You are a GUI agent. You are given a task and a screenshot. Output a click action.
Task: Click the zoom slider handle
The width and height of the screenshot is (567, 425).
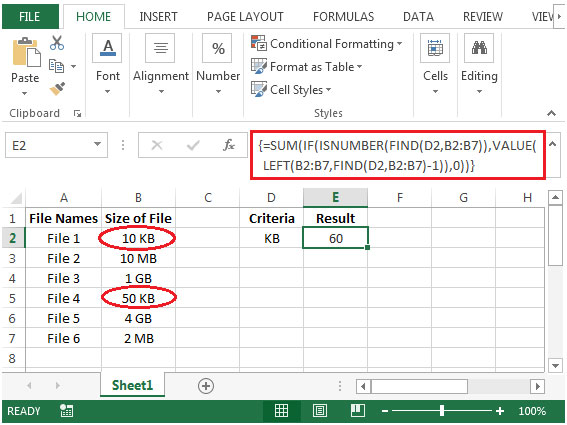pos(442,411)
